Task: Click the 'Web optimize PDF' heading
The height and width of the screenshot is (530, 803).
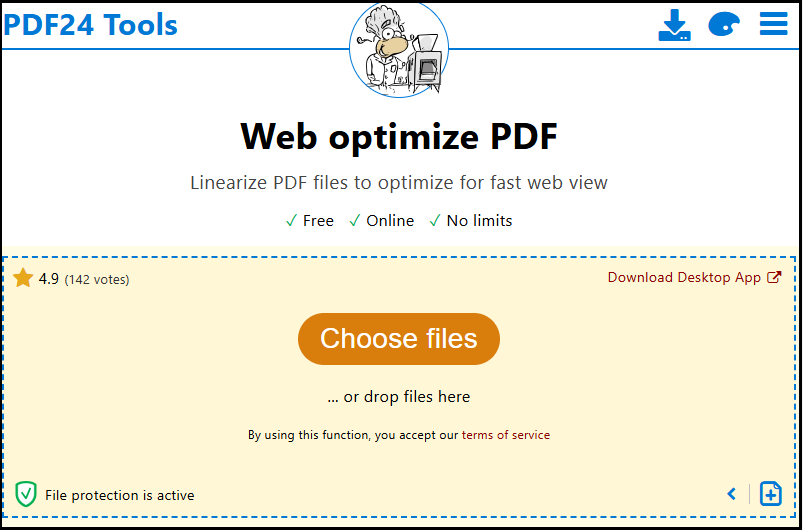Action: pos(399,137)
